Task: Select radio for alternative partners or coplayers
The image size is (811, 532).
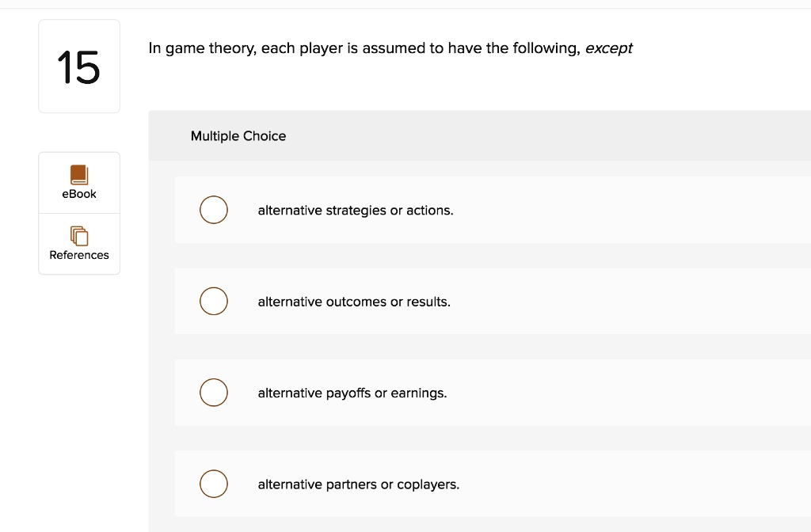Action: (x=213, y=483)
